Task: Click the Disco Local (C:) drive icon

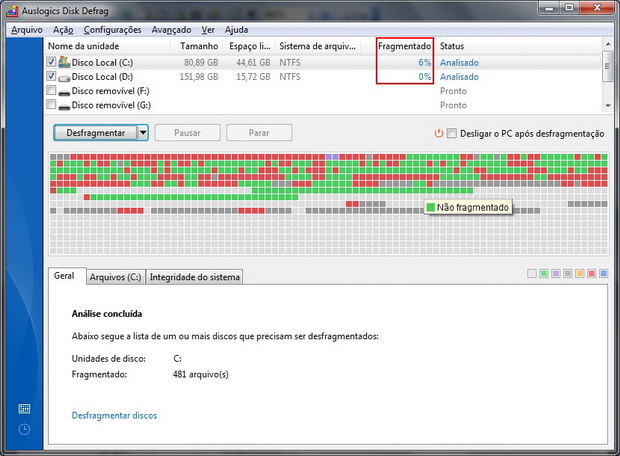Action: (64, 62)
